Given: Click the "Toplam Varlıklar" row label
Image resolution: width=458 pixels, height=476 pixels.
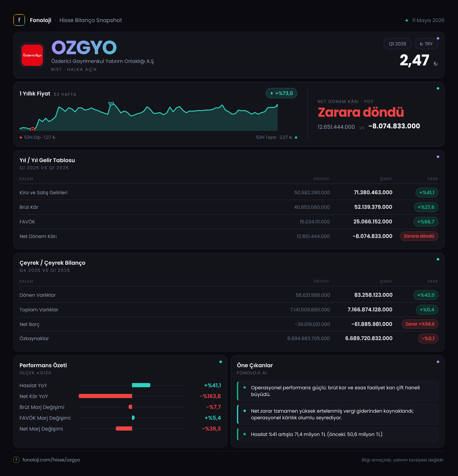Looking at the screenshot, I should [39, 310].
